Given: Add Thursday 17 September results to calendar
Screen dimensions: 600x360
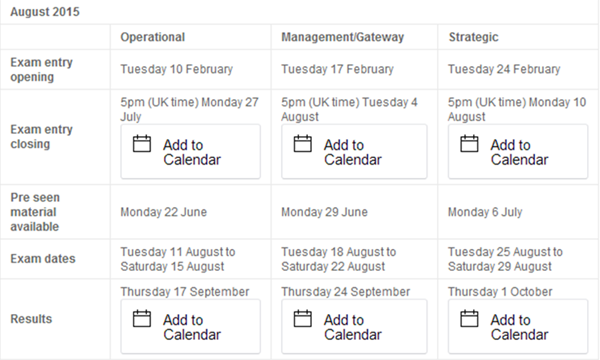Looking at the screenshot, I should 191,326.
